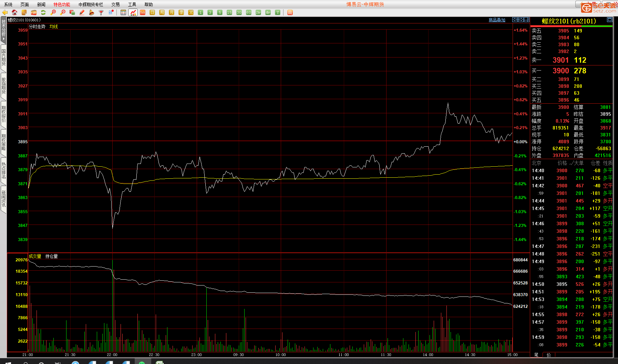Select the 成交量 indicator label
This screenshot has width=618, height=364.
(35, 256)
